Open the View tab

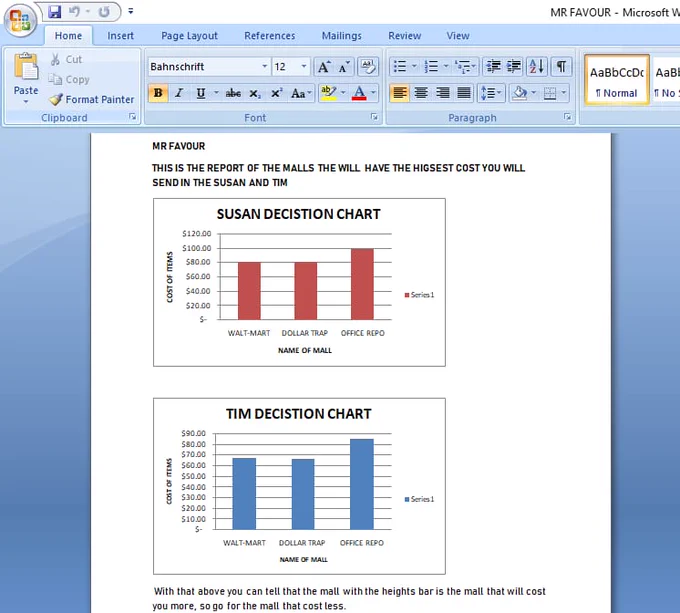coord(458,36)
